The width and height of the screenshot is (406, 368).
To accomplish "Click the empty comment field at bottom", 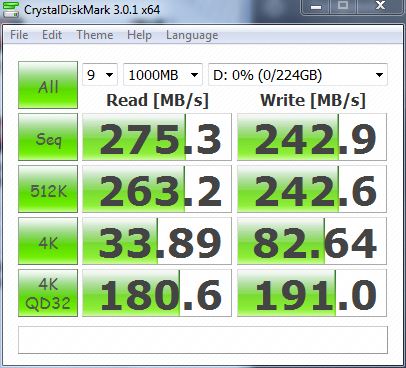I will pos(203,340).
